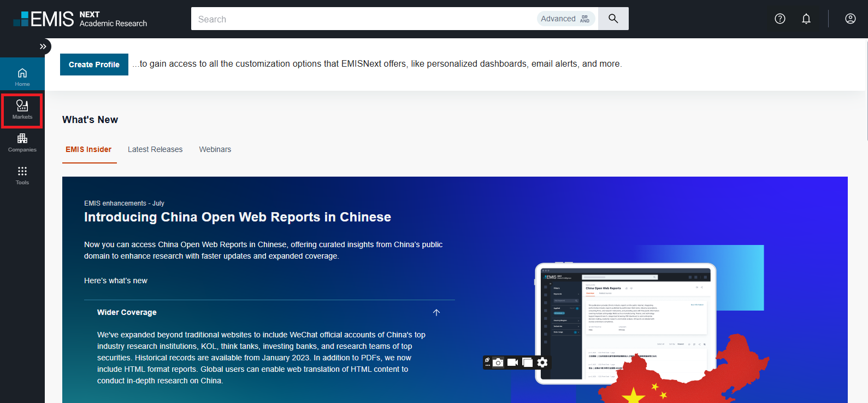Image resolution: width=868 pixels, height=403 pixels.
Task: Switch to the Latest Releases tab
Action: [x=155, y=149]
